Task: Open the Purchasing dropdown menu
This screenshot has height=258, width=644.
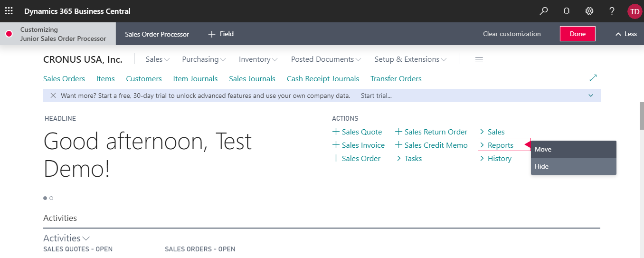Action: [x=204, y=59]
